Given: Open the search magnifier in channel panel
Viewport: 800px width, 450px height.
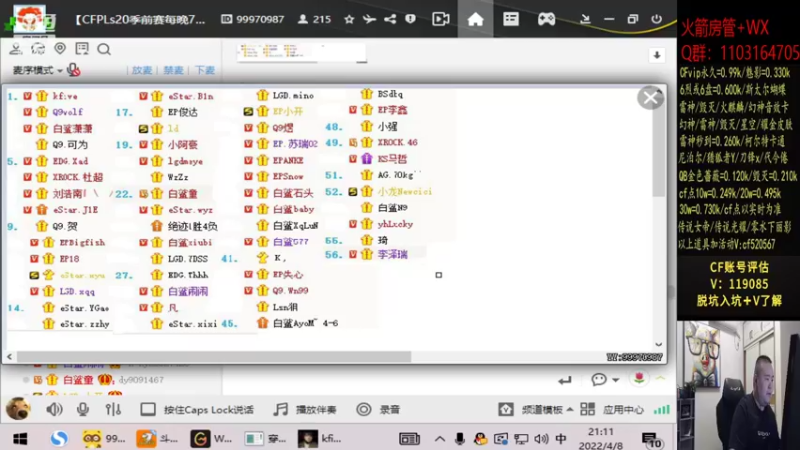Looking at the screenshot, I should (x=104, y=49).
